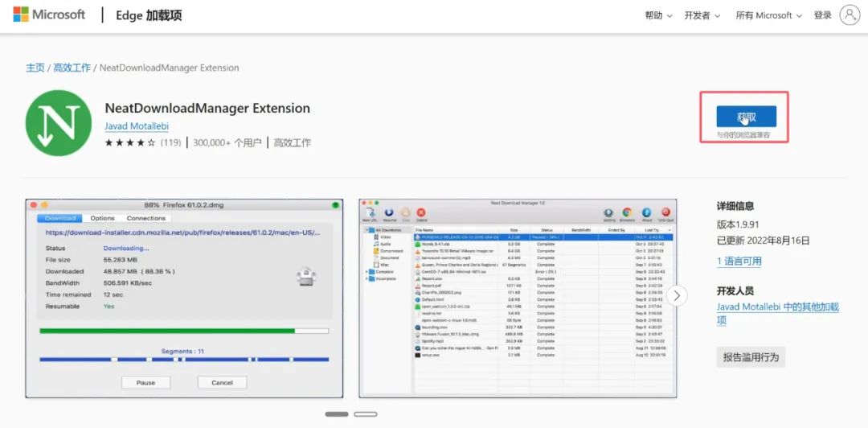The width and height of the screenshot is (868, 428).
Task: Select the first carousel indicator dot
Action: pyautogui.click(x=337, y=414)
